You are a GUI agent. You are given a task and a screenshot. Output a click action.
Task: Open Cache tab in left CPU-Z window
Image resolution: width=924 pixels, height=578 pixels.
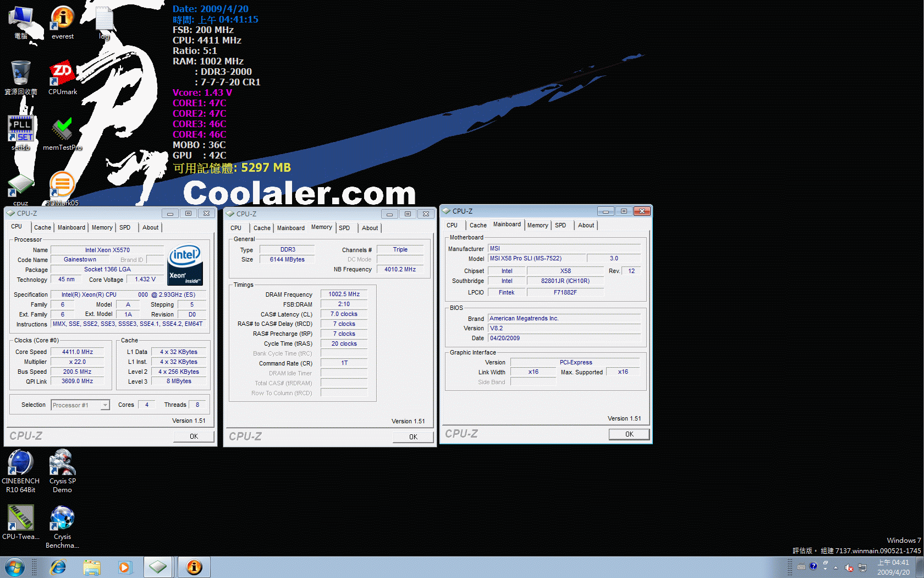point(42,227)
